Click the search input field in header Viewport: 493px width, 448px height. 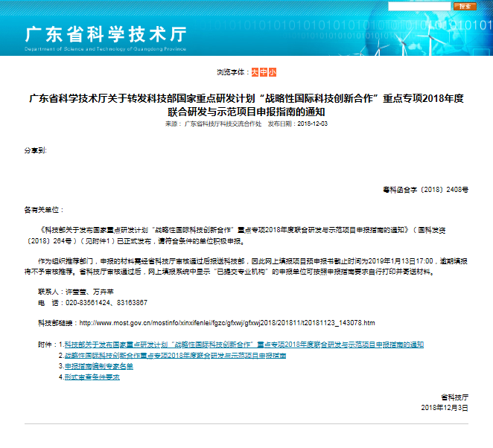[419, 6]
